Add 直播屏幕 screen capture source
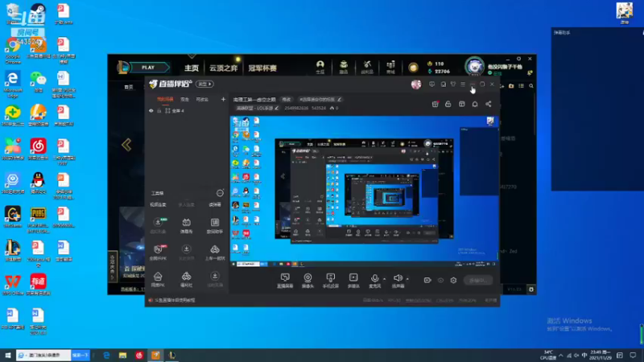Viewport: 644px width, 362px height. [x=285, y=281]
